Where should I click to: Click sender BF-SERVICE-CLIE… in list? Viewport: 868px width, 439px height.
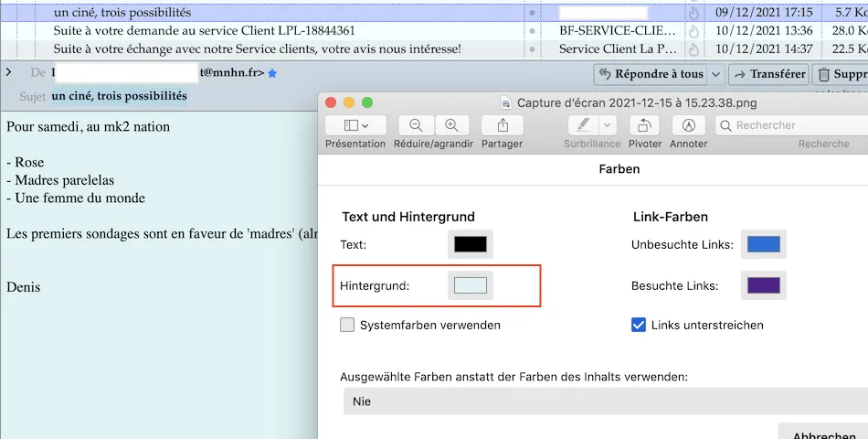[x=618, y=30]
